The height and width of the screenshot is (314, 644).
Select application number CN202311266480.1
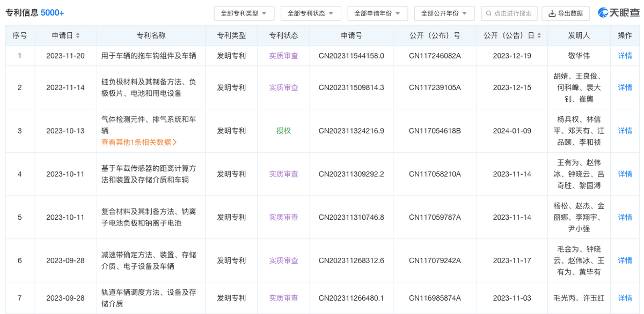point(352,298)
